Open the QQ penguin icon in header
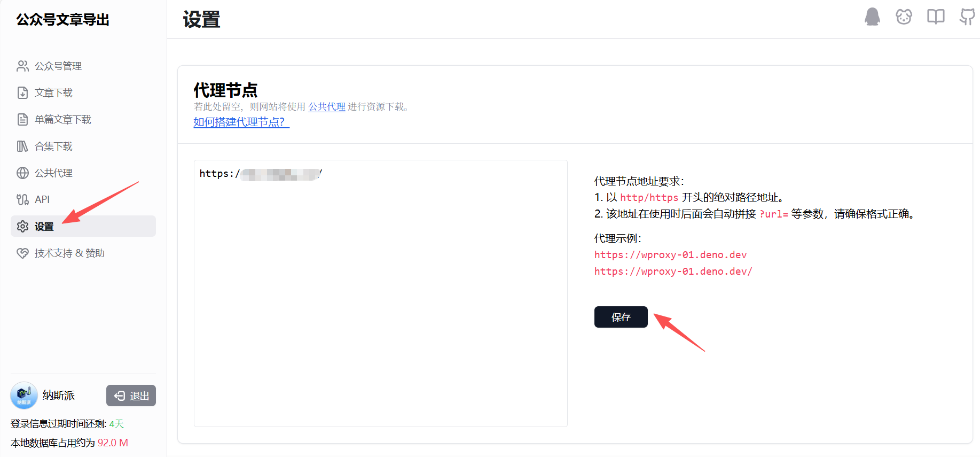The height and width of the screenshot is (457, 980). [872, 17]
